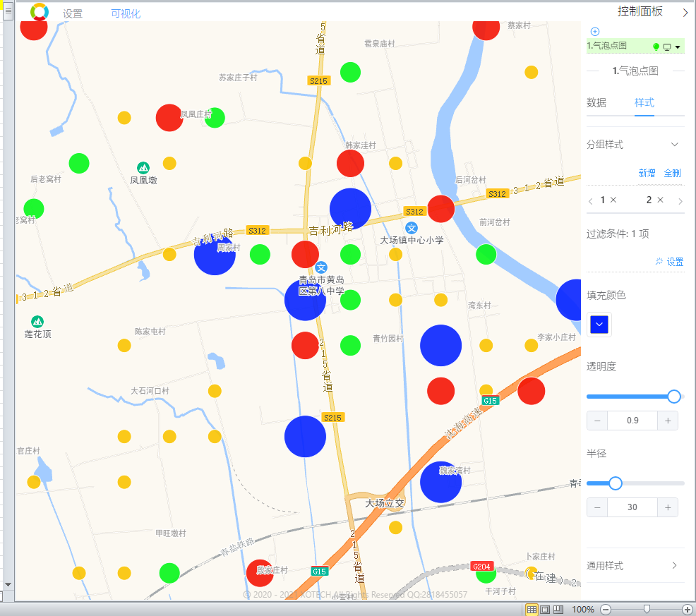Screen dimensions: 696x616
Task: Click the 大场镇中心小学 school icon on the map
Action: pos(412,228)
